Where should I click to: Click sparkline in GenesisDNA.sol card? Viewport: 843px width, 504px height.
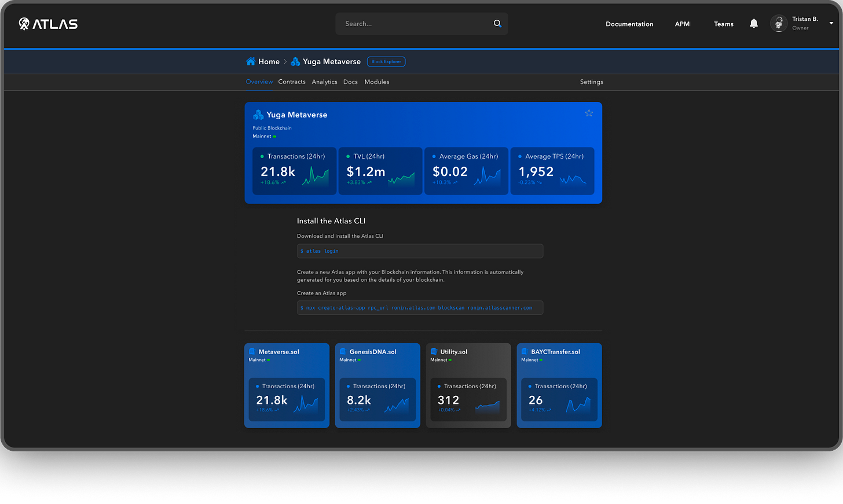click(397, 405)
